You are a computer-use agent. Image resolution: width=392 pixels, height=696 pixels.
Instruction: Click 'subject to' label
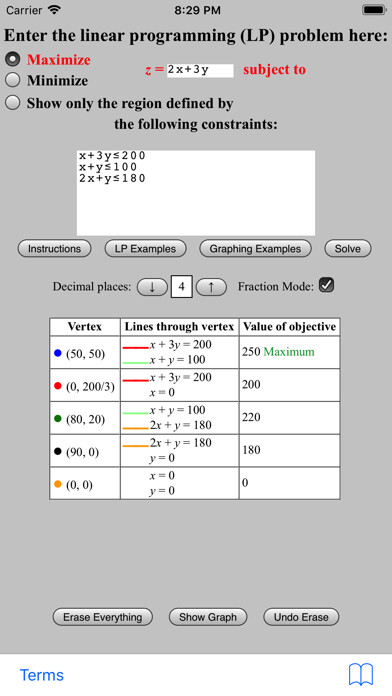pos(274,70)
